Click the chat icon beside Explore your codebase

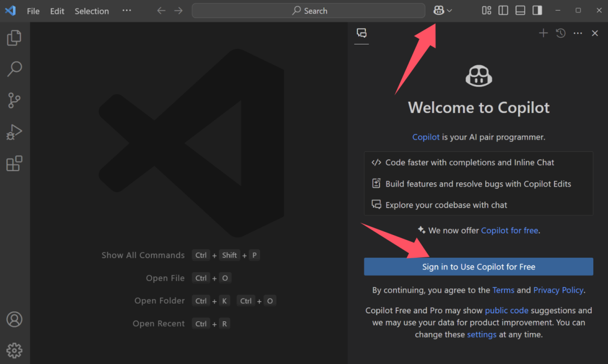[376, 204]
